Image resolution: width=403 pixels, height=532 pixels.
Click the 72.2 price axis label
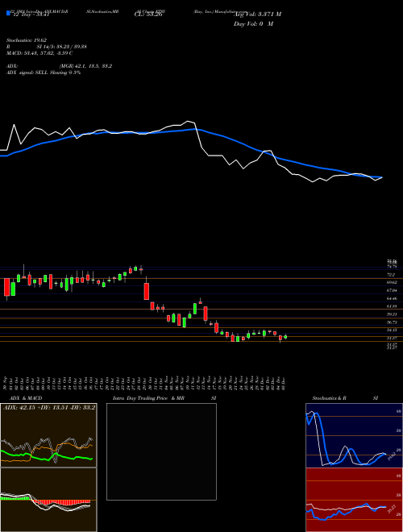[x=391, y=275]
